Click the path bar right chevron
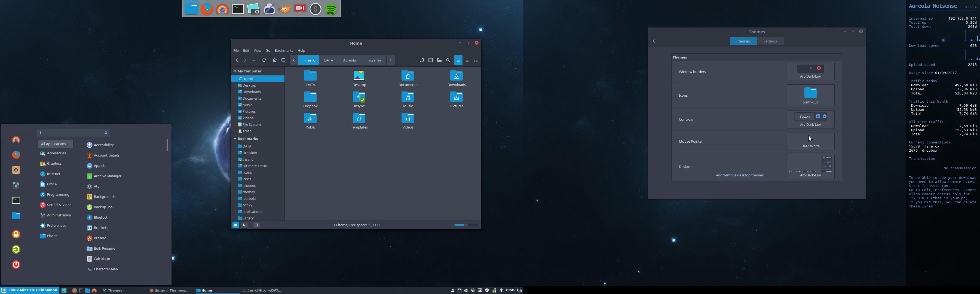This screenshot has height=294, width=980. click(x=391, y=60)
